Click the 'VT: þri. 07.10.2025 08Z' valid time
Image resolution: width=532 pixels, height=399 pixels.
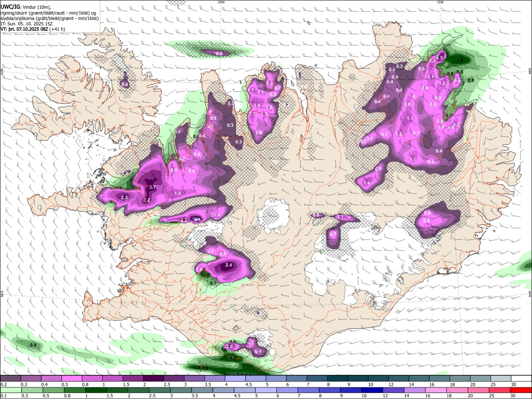click(x=25, y=29)
